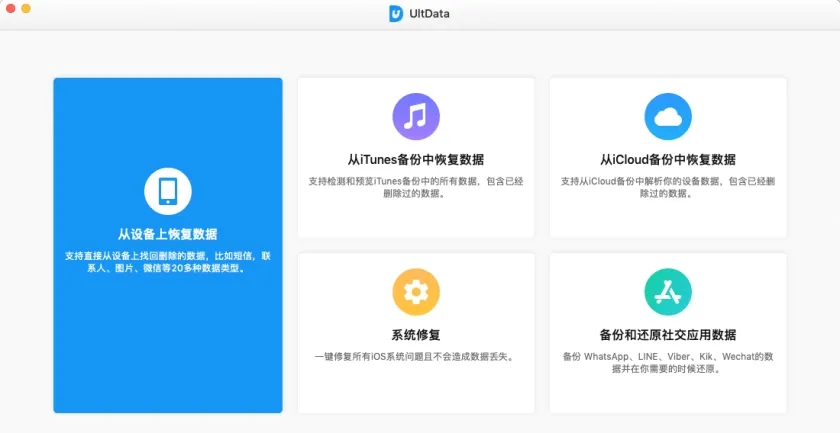This screenshot has width=840, height=433.
Task: Select 备份和还原社交应用数据 heading
Action: tap(668, 335)
